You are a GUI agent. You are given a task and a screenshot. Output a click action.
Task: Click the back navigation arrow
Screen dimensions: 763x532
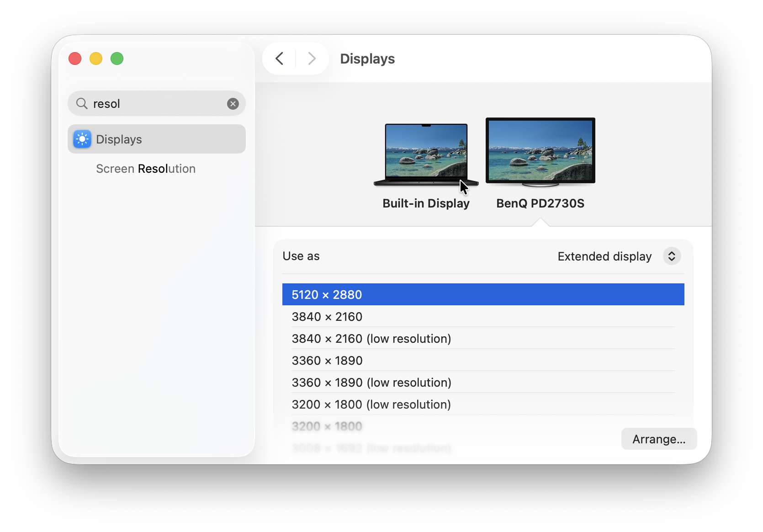tap(280, 59)
